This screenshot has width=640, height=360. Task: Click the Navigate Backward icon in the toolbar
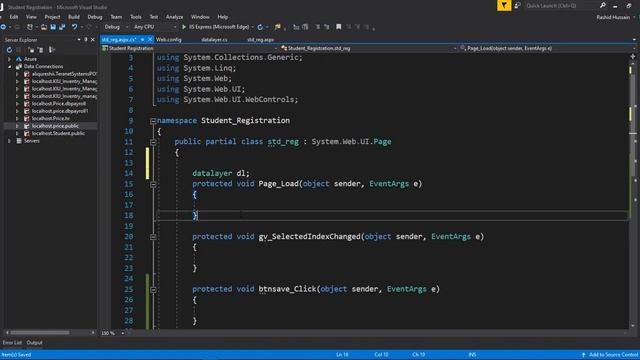[3, 27]
